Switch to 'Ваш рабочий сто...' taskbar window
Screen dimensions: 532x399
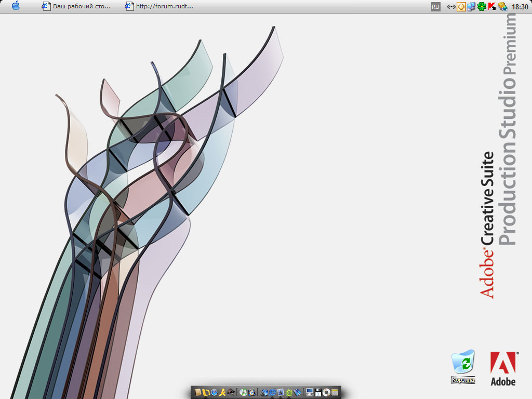[76, 6]
